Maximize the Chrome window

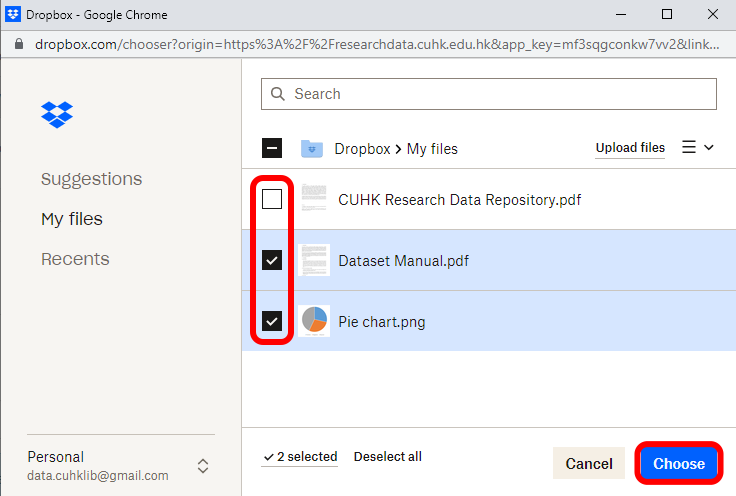667,15
